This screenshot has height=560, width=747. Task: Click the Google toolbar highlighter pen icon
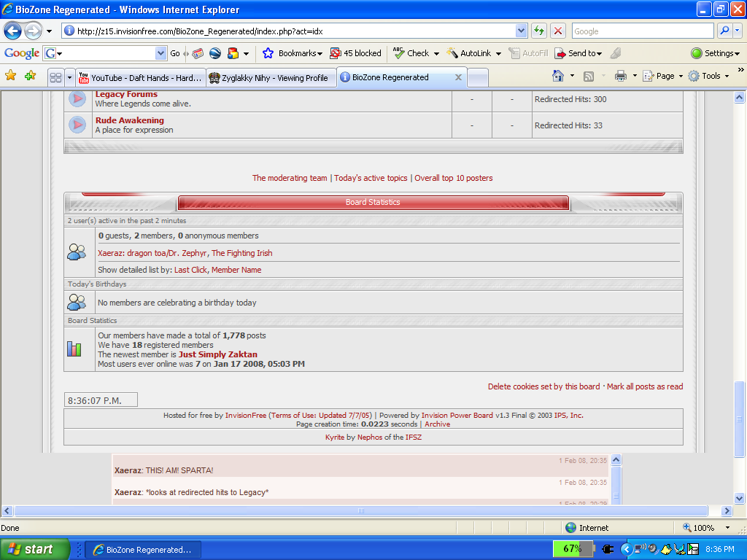(616, 53)
